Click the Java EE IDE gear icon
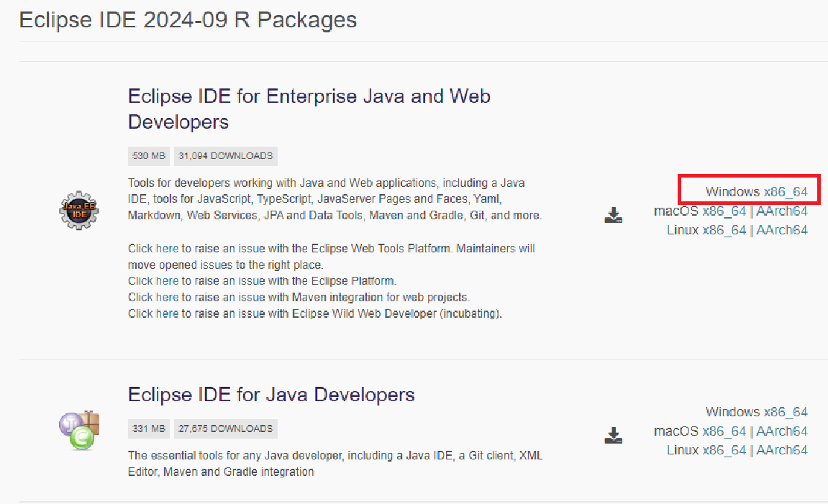Viewport: 828px width, 504px height. (x=78, y=210)
